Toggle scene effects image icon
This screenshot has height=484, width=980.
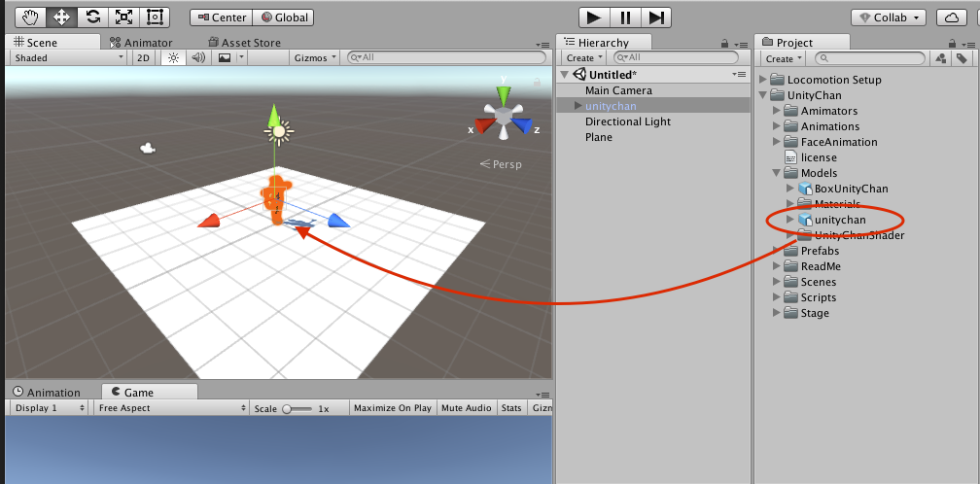coord(224,57)
